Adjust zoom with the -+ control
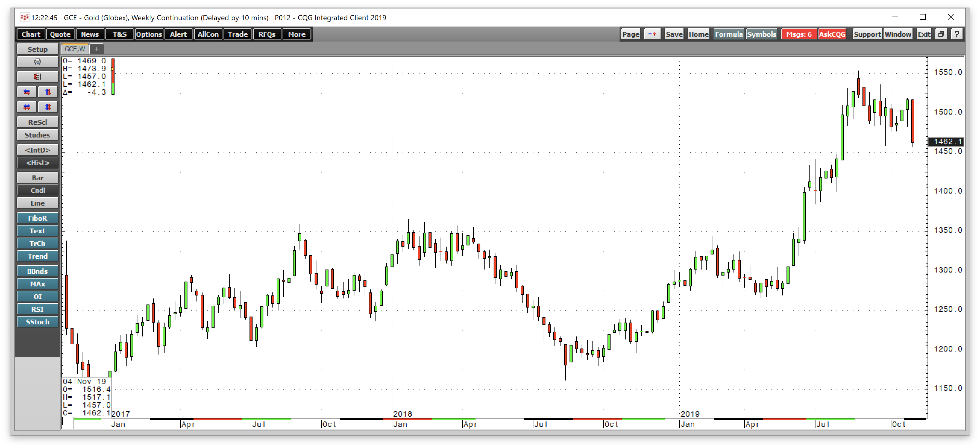The image size is (980, 448). pyautogui.click(x=652, y=34)
